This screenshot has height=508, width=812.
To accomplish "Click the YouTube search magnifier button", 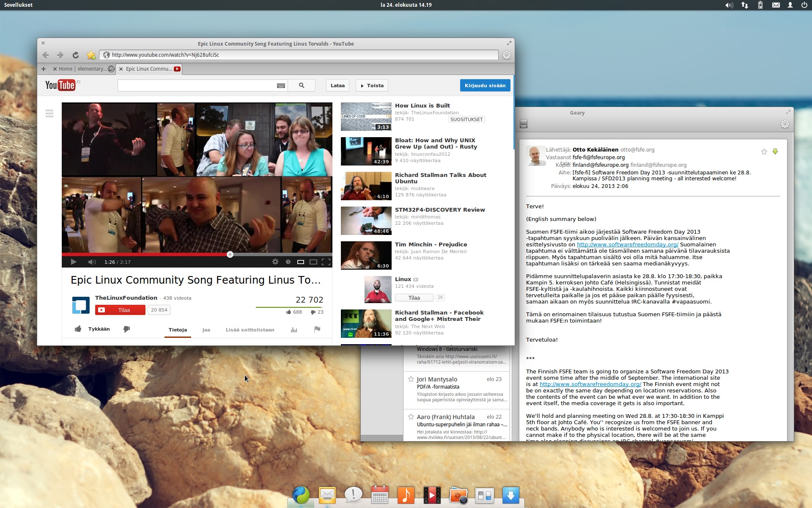I will click(302, 86).
